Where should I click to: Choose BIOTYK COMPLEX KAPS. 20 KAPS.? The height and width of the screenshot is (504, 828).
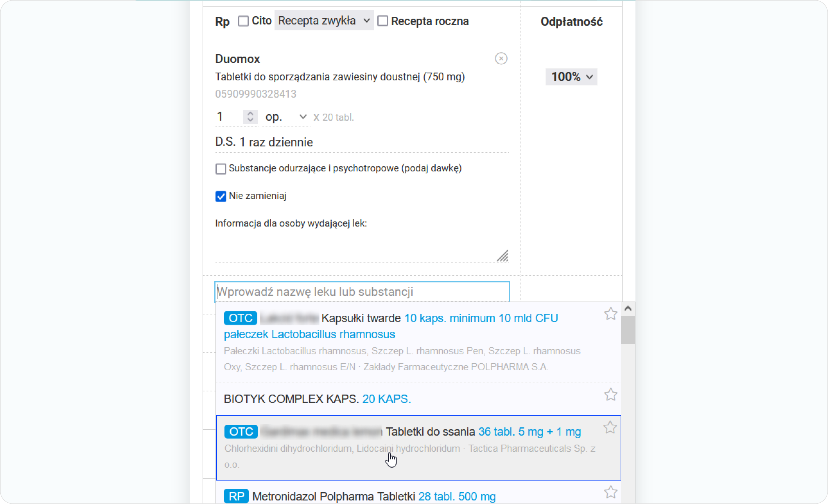click(x=317, y=399)
